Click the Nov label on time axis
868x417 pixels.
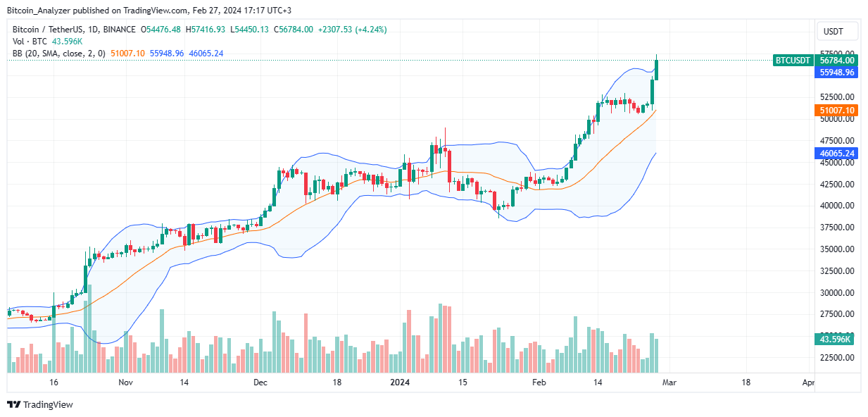coord(125,382)
